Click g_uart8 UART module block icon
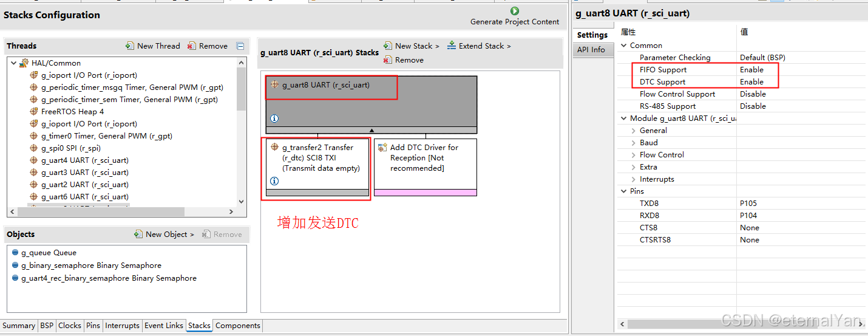This screenshot has height=336, width=868. (x=275, y=84)
